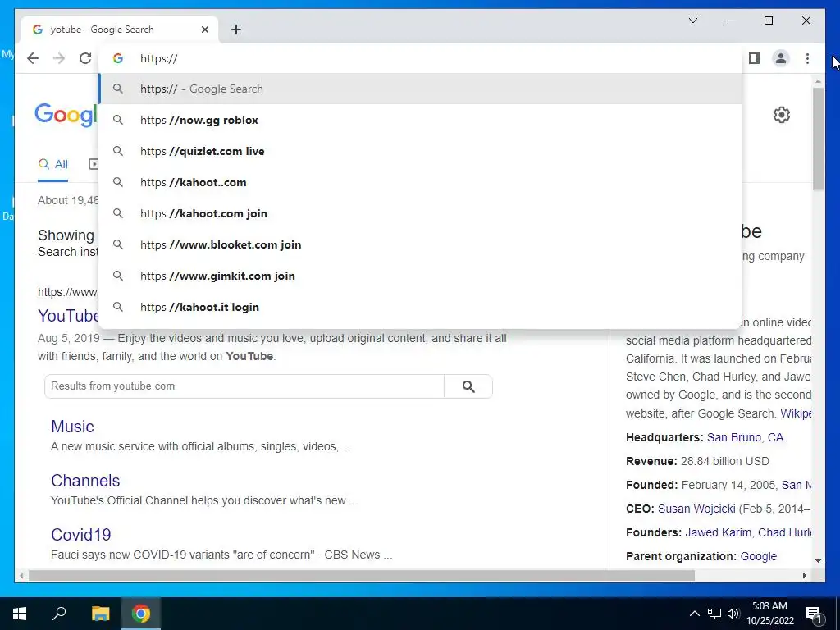Click the horizontal scrollbar thumb at the bottom
The image size is (840, 630).
click(362, 575)
